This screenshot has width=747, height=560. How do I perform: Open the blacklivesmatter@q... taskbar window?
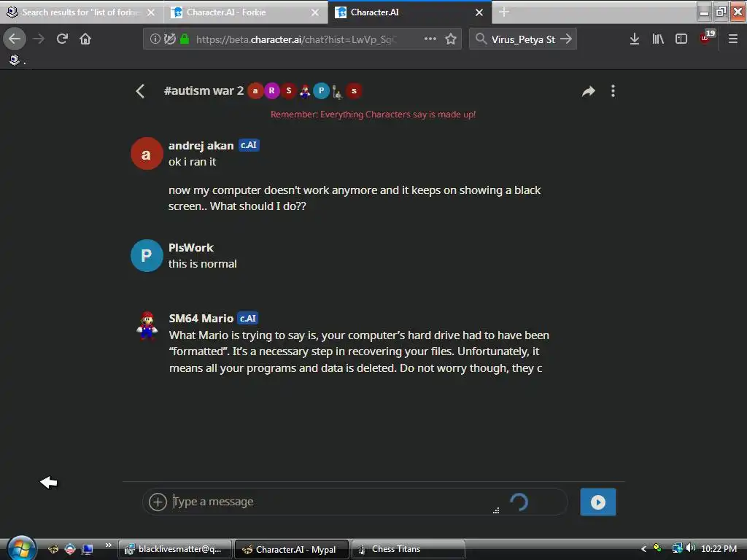click(x=175, y=549)
